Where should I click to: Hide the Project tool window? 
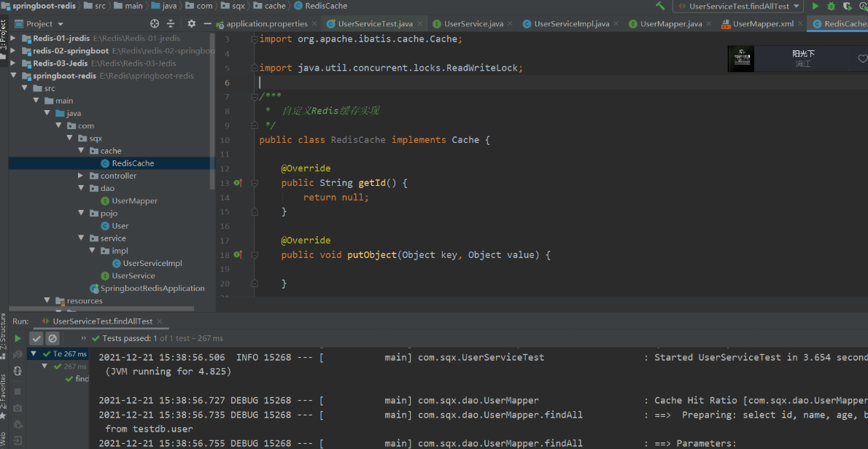(208, 24)
